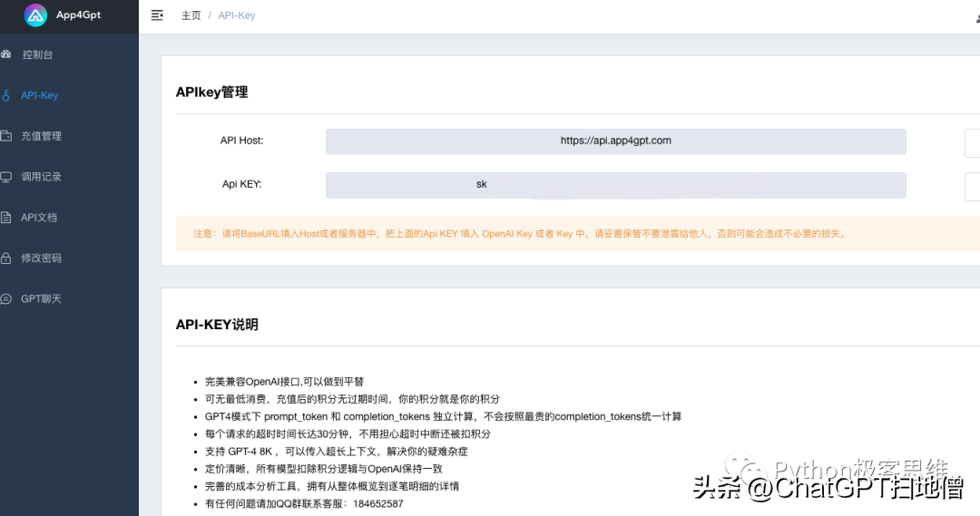Toggle the sidebar collapse hamburger icon
Screen dimensions: 980x516
point(157,15)
